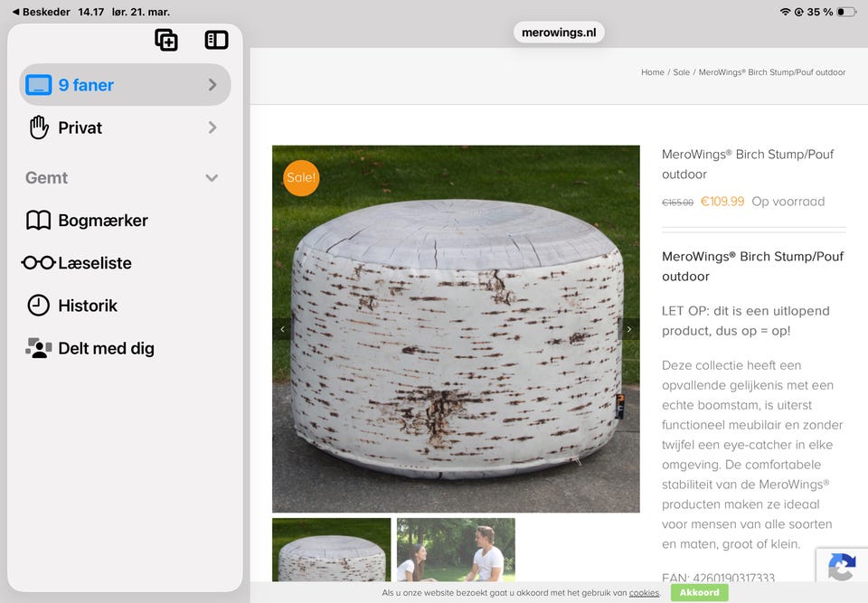Viewport: 868px width, 603px height.
Task: Click the tab screen icon beside 9 faner
Action: (x=39, y=85)
